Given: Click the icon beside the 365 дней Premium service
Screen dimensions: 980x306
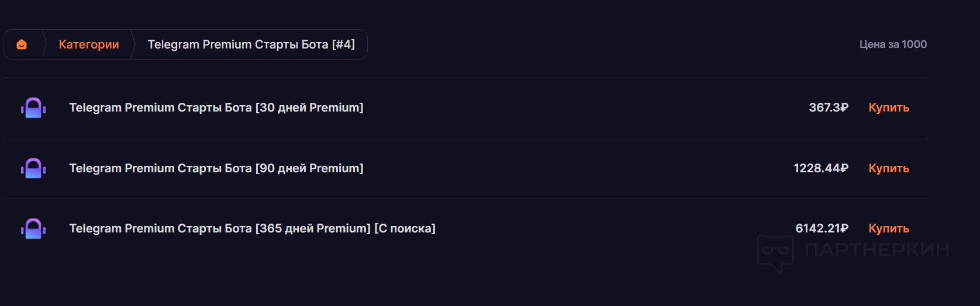Looking at the screenshot, I should [33, 229].
